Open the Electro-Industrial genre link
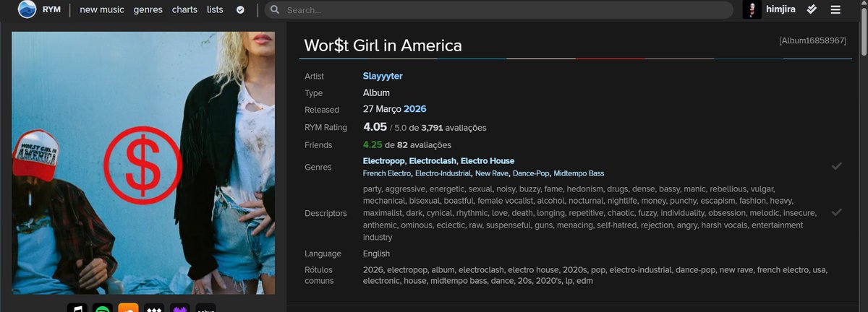Screen dimensions: 868x312 pyautogui.click(x=443, y=173)
